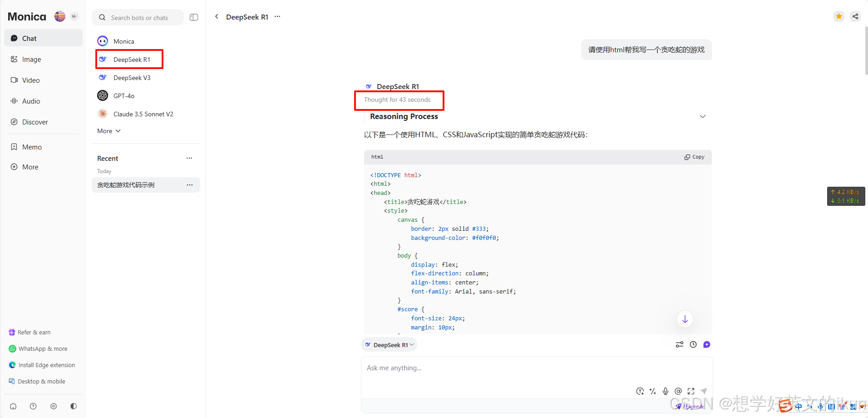This screenshot has height=418, width=868.
Task: Open Install Edge extension link
Action: click(x=42, y=365)
